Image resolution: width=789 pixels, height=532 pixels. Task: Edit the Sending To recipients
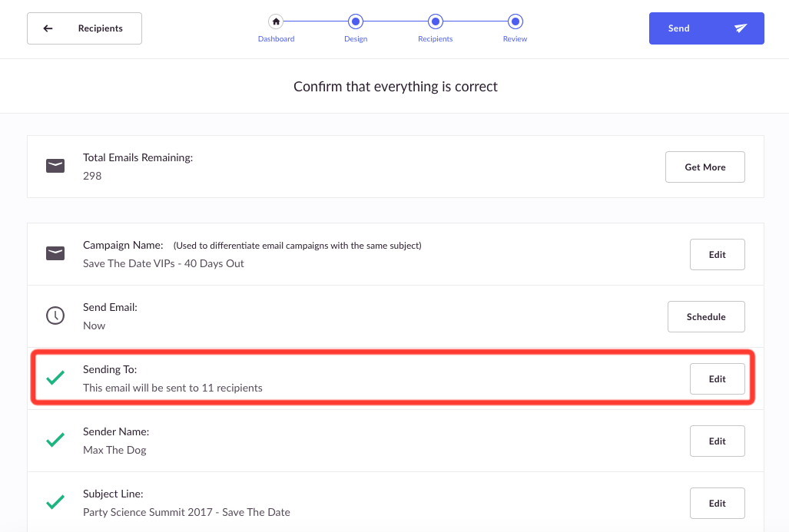pos(717,378)
